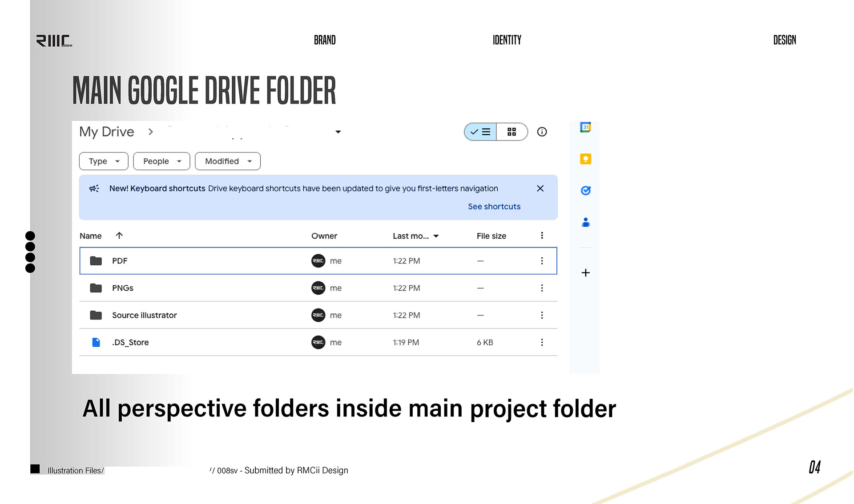The width and height of the screenshot is (854, 504).
Task: Open Google Calendar side panel icon
Action: click(x=585, y=128)
